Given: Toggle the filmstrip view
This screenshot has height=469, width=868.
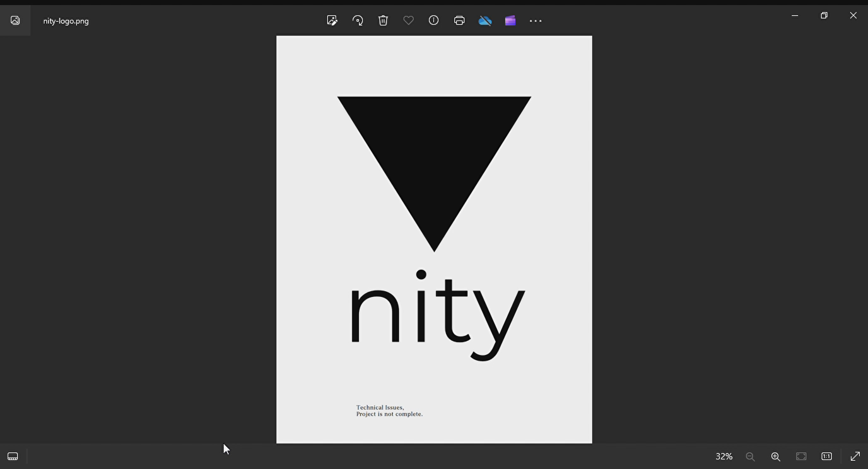Looking at the screenshot, I should point(13,456).
